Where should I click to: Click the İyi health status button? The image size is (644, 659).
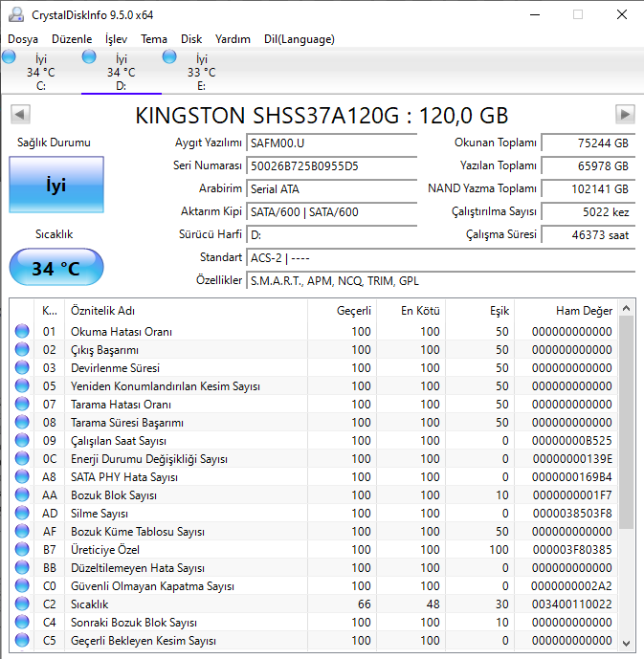point(56,186)
